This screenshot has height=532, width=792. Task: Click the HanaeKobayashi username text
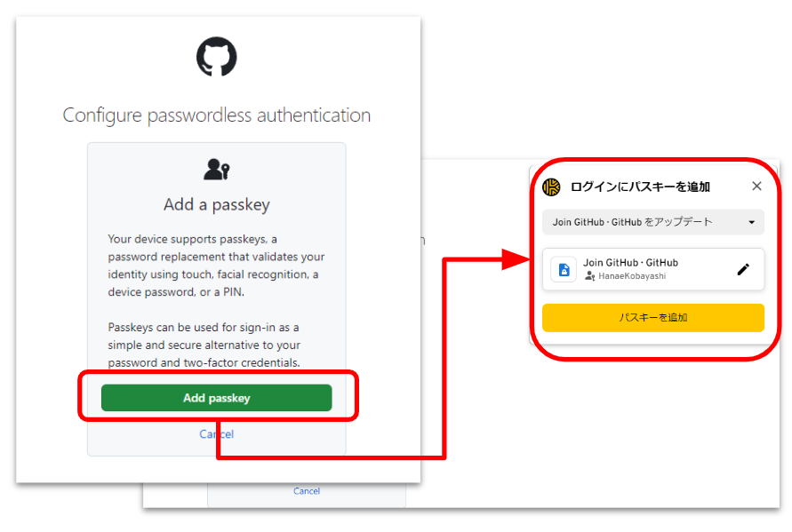tap(632, 276)
